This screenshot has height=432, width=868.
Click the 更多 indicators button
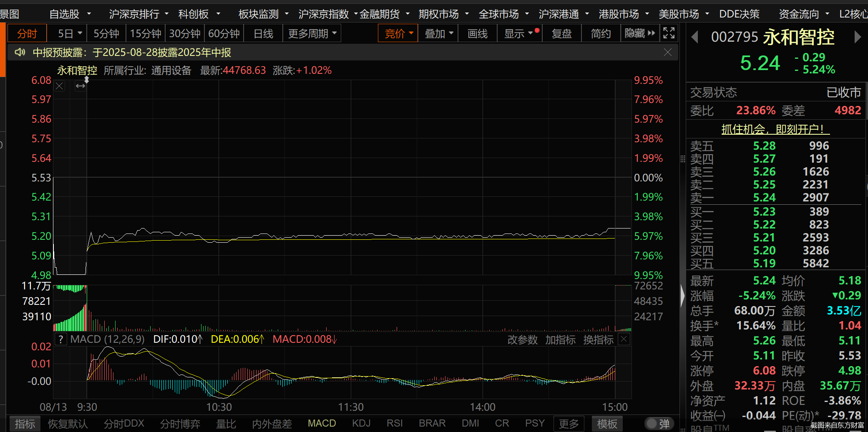pos(569,424)
